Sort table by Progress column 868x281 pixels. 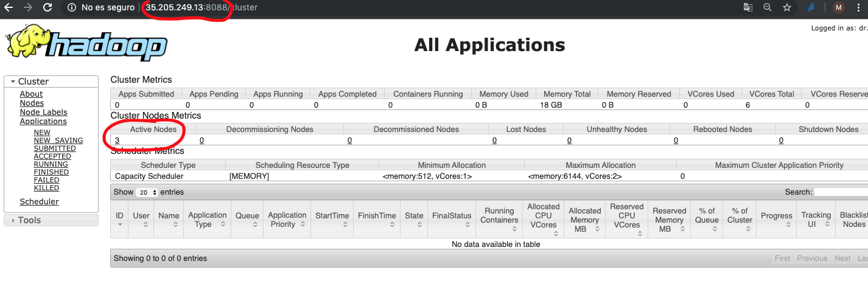[777, 220]
